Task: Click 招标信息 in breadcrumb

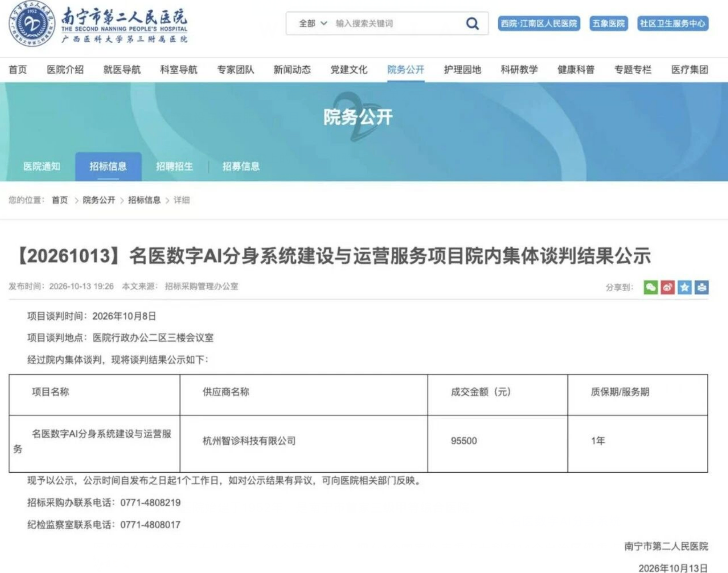Action: [x=144, y=200]
